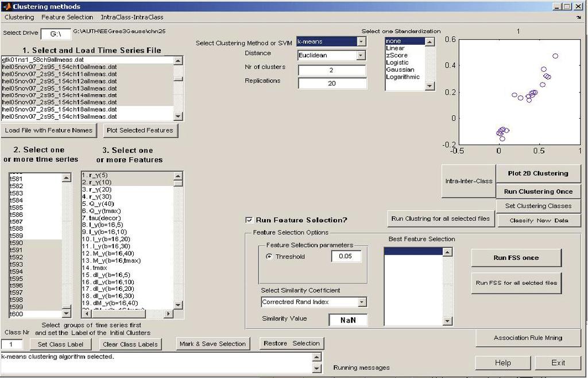The image size is (588, 378).
Task: Click the Threshold value 0.05 field
Action: [x=346, y=256]
